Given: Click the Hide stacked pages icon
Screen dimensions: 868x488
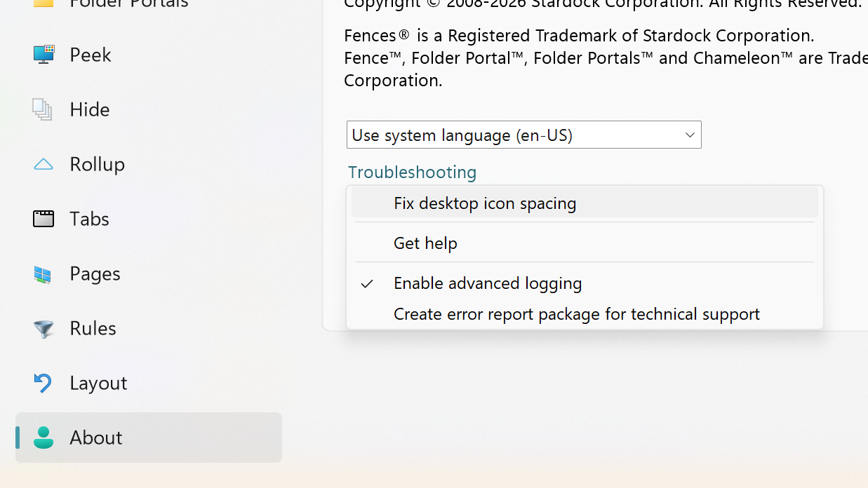Looking at the screenshot, I should click(43, 109).
